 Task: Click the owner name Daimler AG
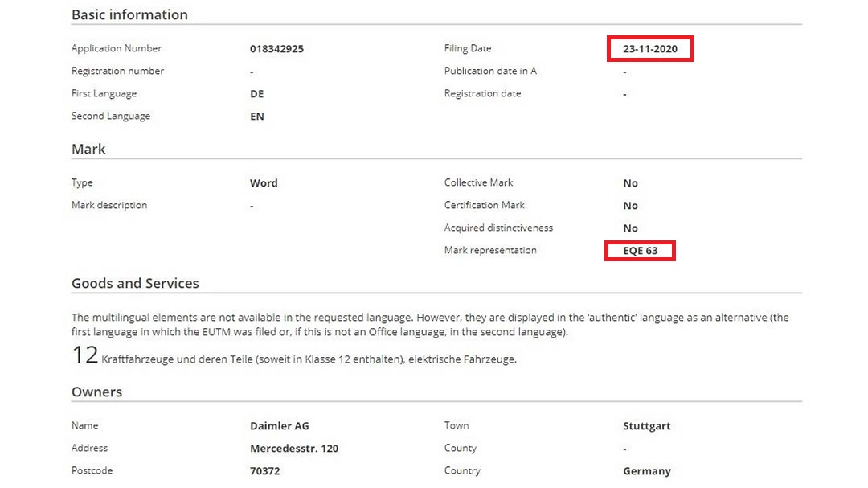(x=279, y=425)
